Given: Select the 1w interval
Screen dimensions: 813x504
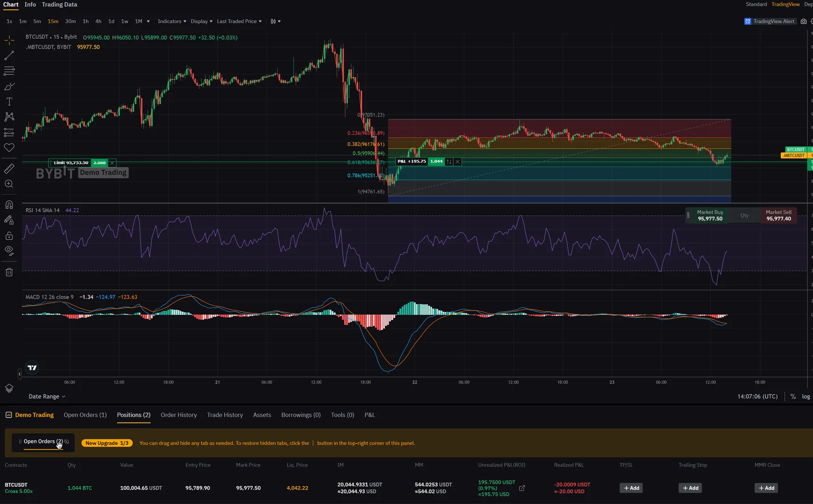Looking at the screenshot, I should click(x=125, y=21).
